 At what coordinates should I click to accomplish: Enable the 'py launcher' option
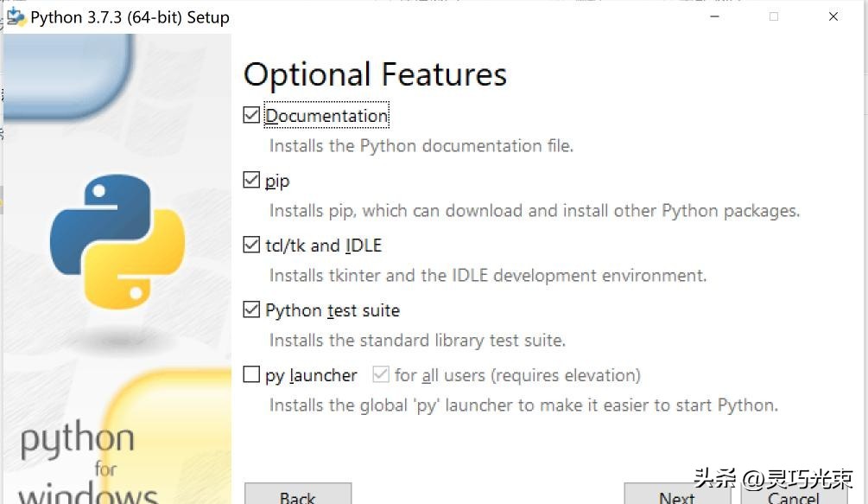click(251, 373)
